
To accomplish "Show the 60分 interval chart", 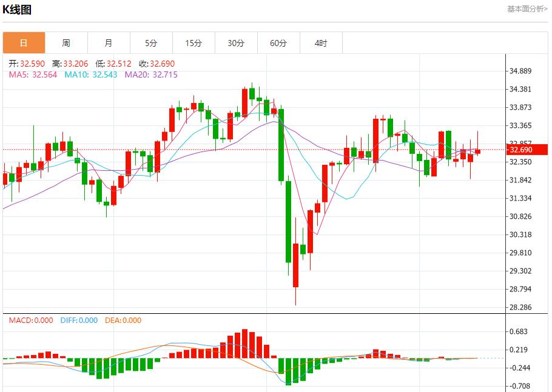I will [278, 43].
